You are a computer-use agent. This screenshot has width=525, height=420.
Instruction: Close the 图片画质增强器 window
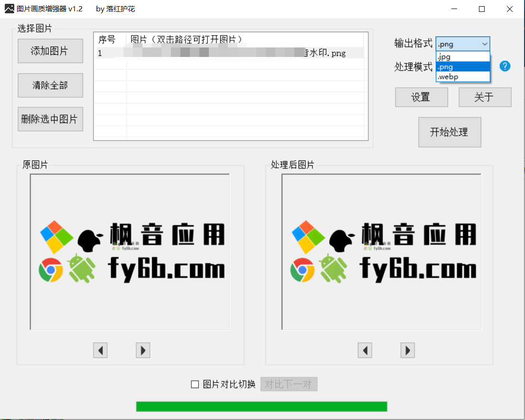click(510, 9)
